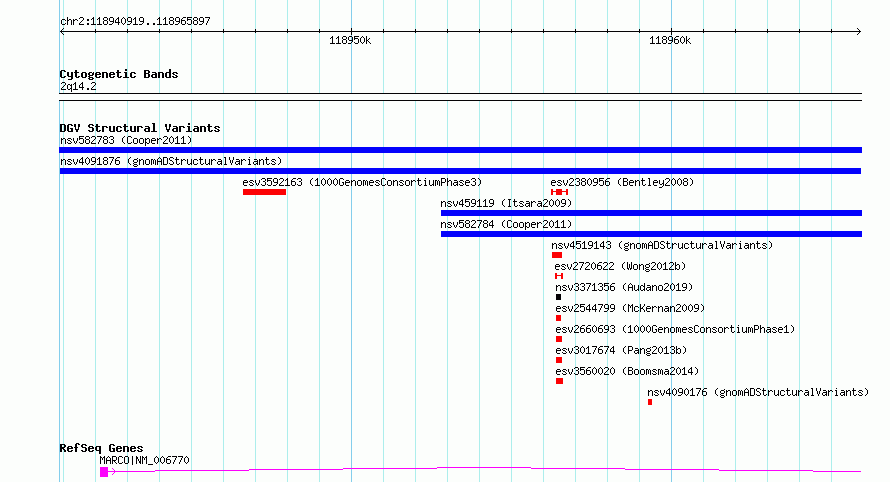Click black square under nsv3371356

coord(559,297)
